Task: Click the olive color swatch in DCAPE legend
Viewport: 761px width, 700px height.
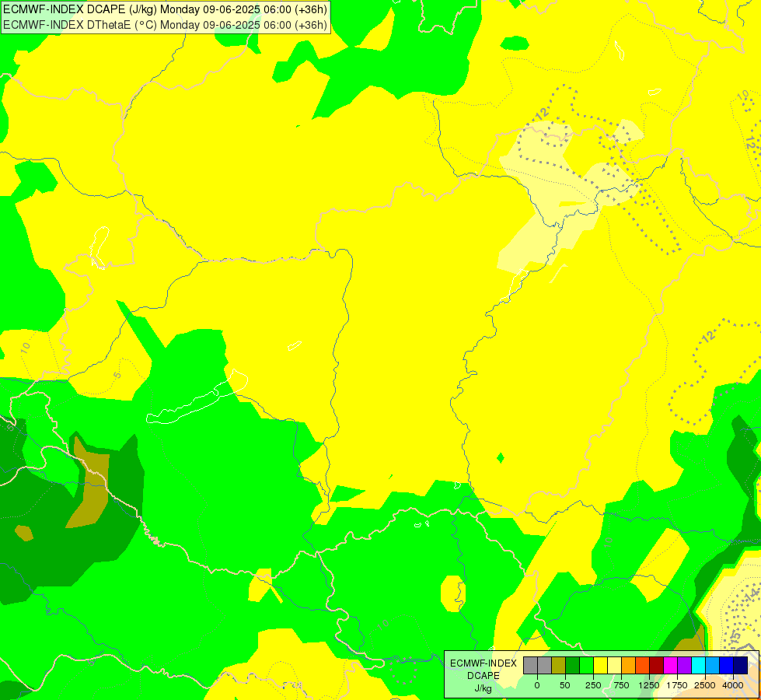Action: (559, 666)
